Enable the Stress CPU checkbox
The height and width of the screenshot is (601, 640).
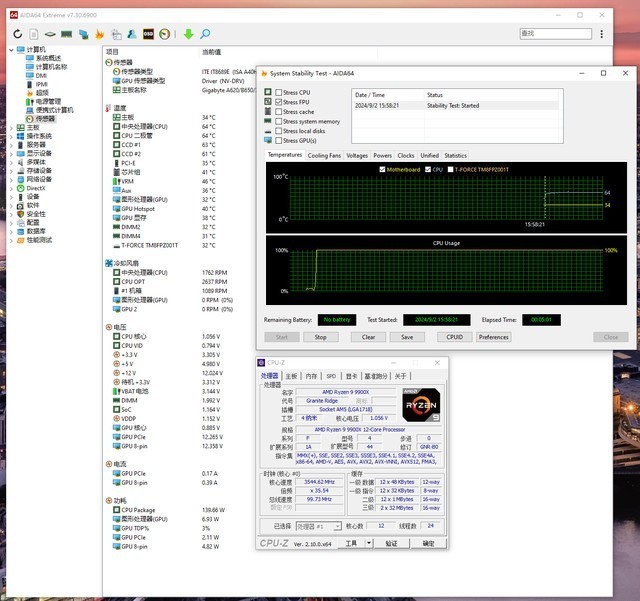(279, 92)
